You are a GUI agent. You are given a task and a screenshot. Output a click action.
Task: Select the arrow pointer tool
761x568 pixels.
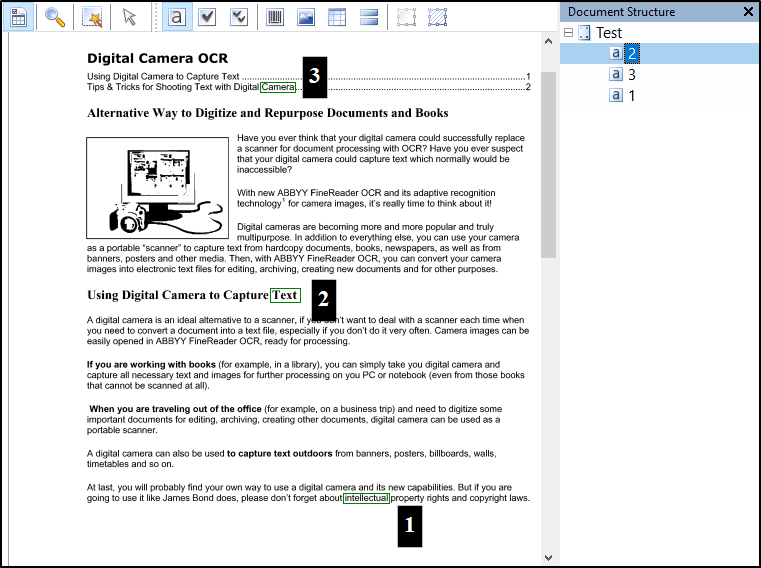point(129,17)
